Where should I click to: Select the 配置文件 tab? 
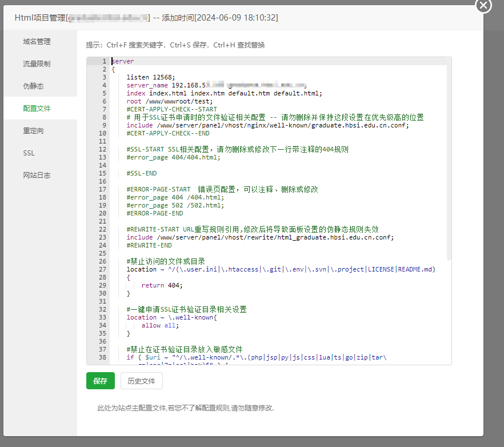click(37, 109)
